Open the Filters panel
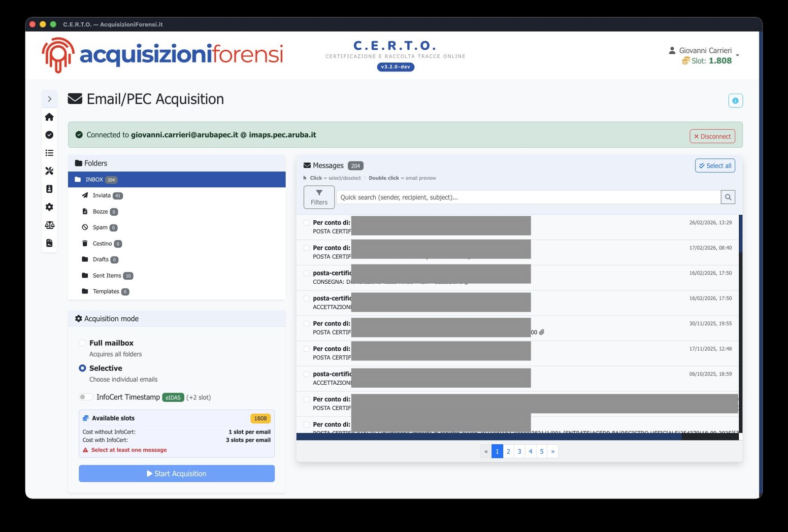788x532 pixels. coord(319,197)
